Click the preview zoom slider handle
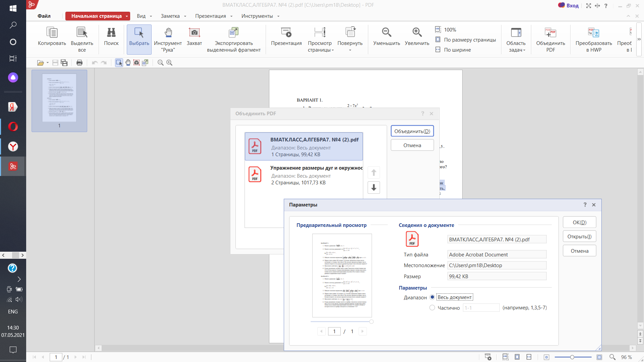Viewport: 644px width, 362px height. click(371, 322)
